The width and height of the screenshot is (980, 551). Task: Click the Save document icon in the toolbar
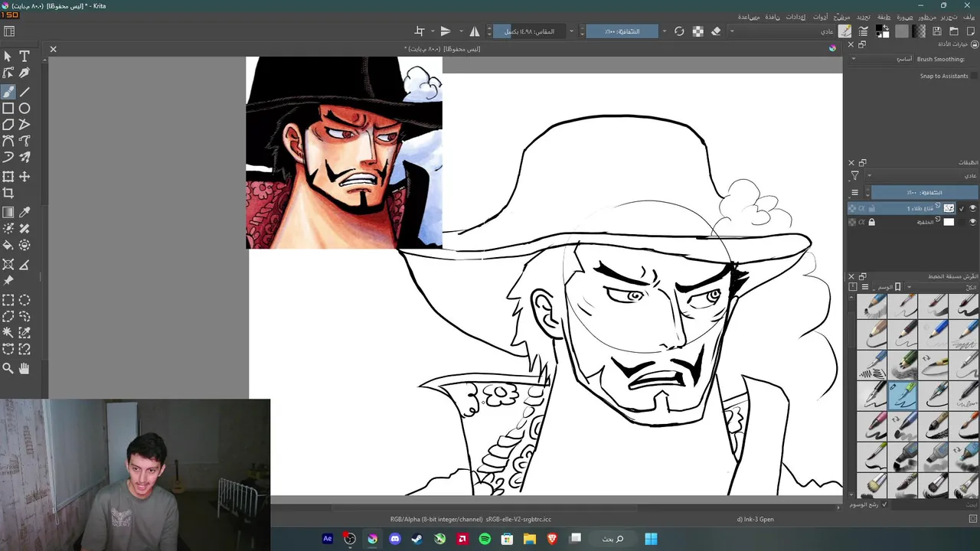936,31
